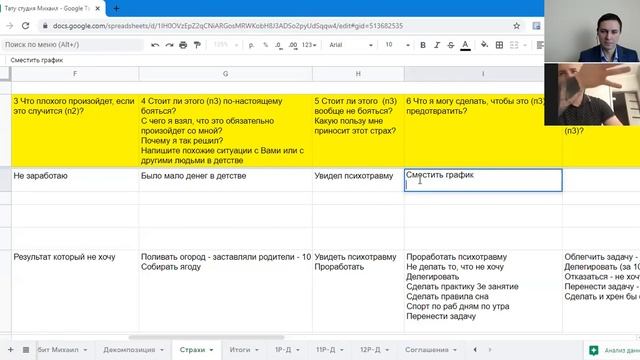Open the zoom level dropdown
640x360 pixels.
pyautogui.click(x=225, y=45)
